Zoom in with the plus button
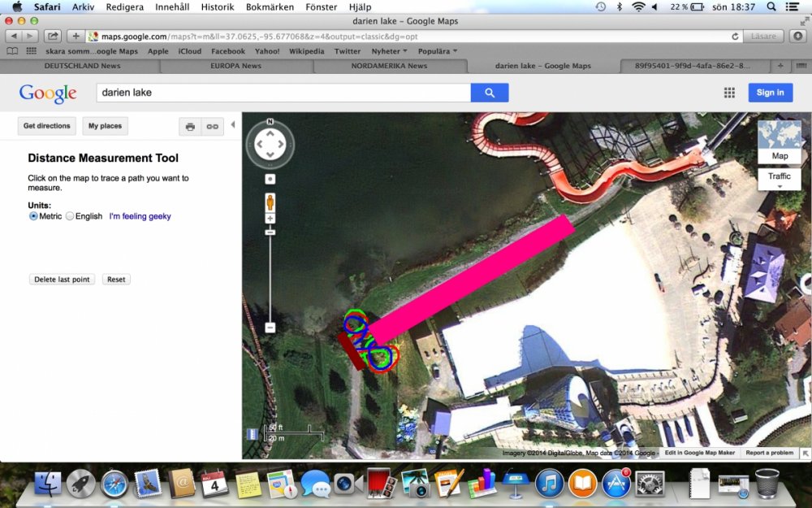812x508 pixels. point(270,219)
